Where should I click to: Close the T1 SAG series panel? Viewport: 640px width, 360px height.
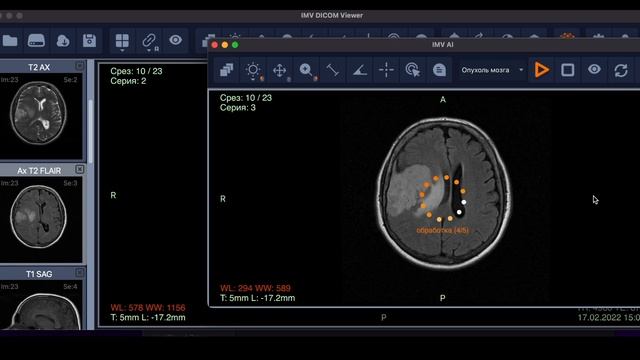80,272
